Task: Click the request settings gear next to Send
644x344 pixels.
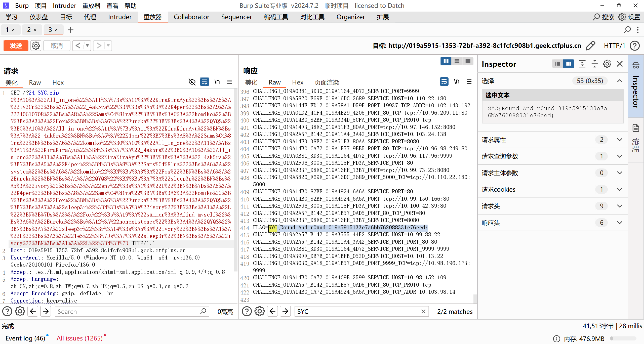Action: click(x=36, y=46)
